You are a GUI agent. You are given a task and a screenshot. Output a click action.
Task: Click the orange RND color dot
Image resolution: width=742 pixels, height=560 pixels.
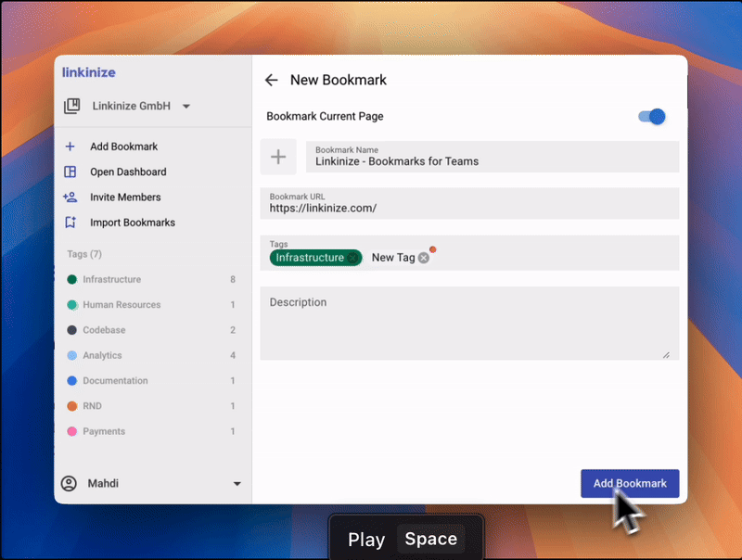tap(72, 406)
